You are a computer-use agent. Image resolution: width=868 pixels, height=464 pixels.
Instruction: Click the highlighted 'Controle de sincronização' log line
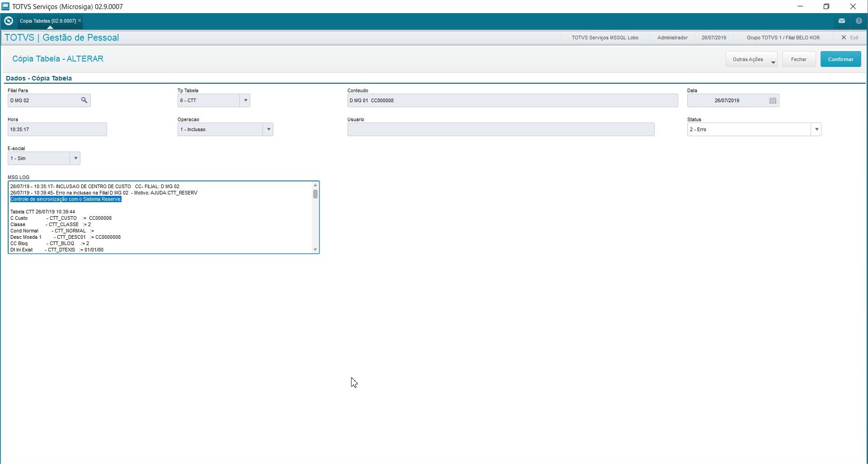(66, 199)
